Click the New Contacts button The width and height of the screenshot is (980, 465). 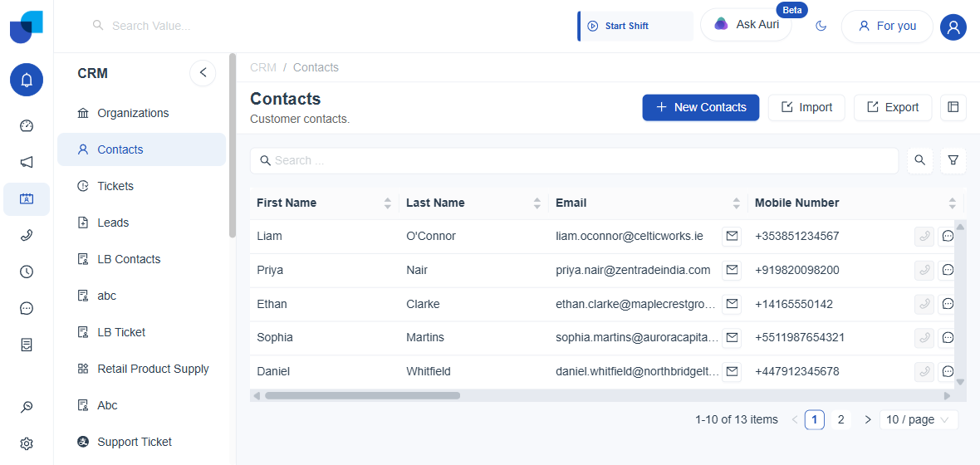tap(701, 107)
